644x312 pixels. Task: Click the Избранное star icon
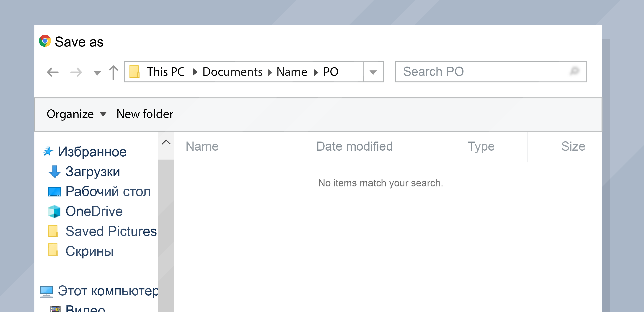(48, 152)
